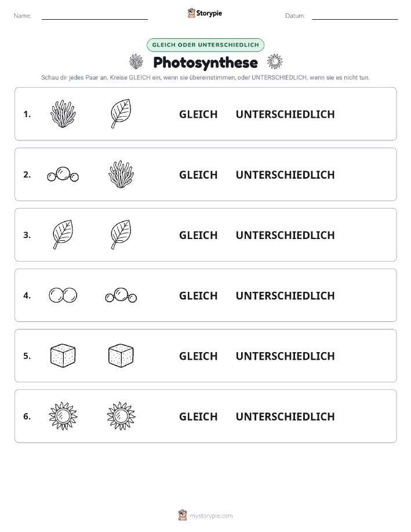Click the first sugar cube in row 5

(63, 356)
